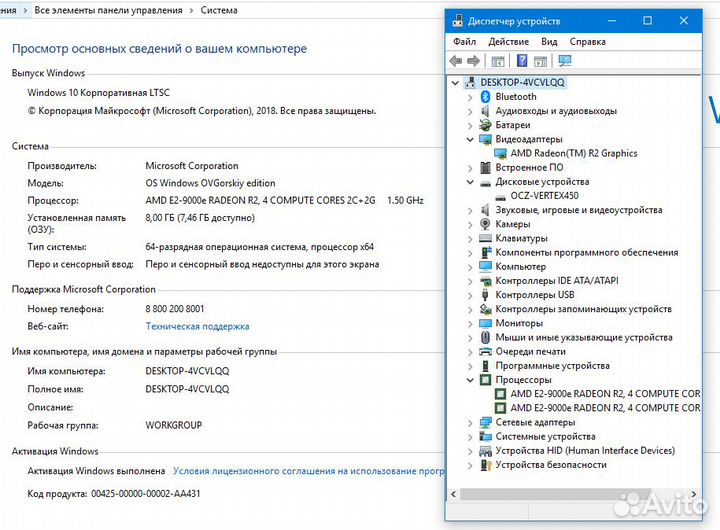Screen dimensions: 720x530
Task: Select the OCZ-VERTEX450 disk drive
Action: (x=544, y=196)
